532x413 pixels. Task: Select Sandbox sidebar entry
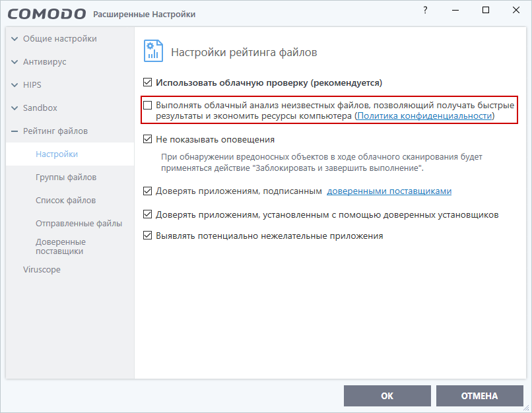[x=40, y=108]
